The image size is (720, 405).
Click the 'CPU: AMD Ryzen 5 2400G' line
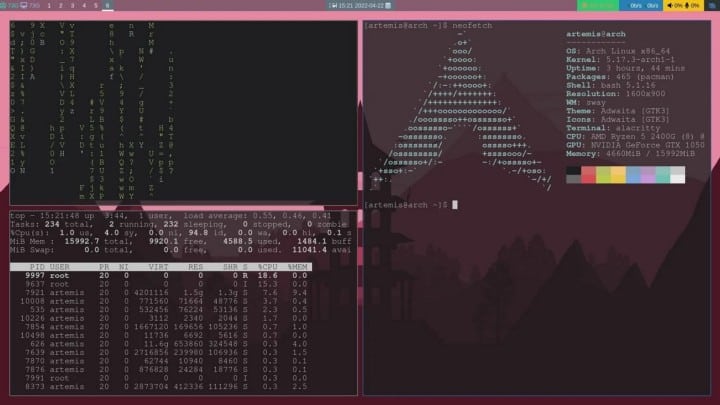[x=635, y=136]
